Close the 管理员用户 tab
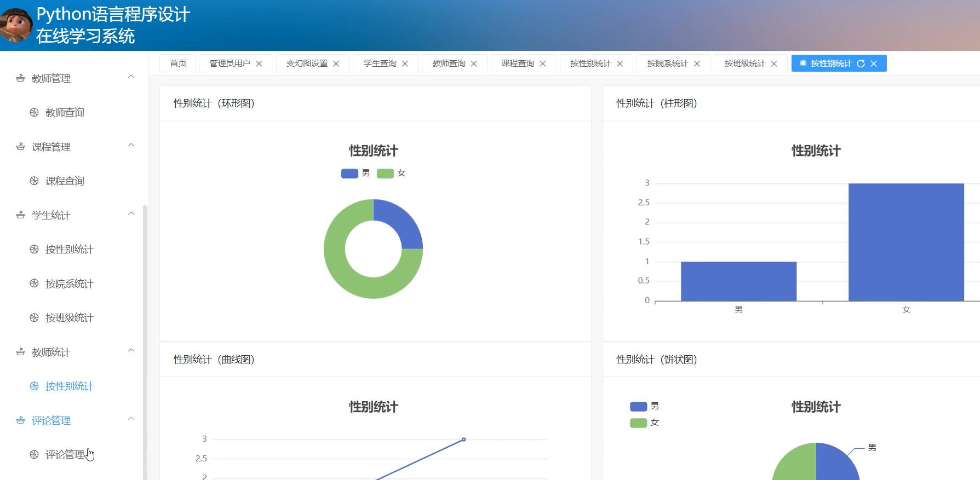 259,63
